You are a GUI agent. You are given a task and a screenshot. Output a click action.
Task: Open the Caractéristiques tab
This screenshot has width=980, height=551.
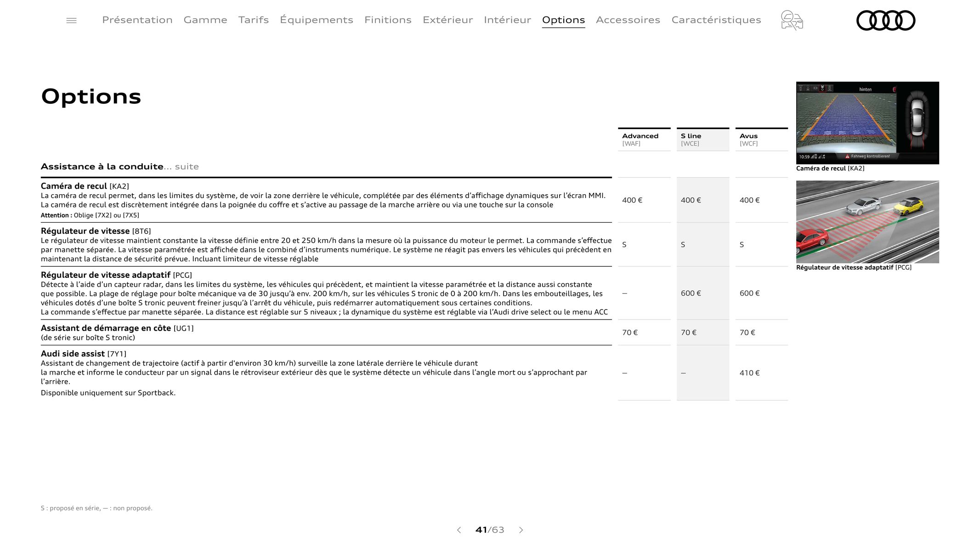(x=716, y=20)
